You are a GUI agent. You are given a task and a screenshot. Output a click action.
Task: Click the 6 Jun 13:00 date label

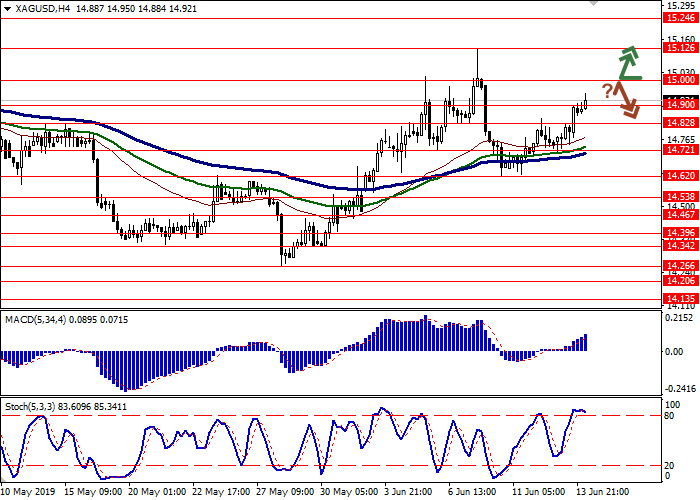coord(470,492)
